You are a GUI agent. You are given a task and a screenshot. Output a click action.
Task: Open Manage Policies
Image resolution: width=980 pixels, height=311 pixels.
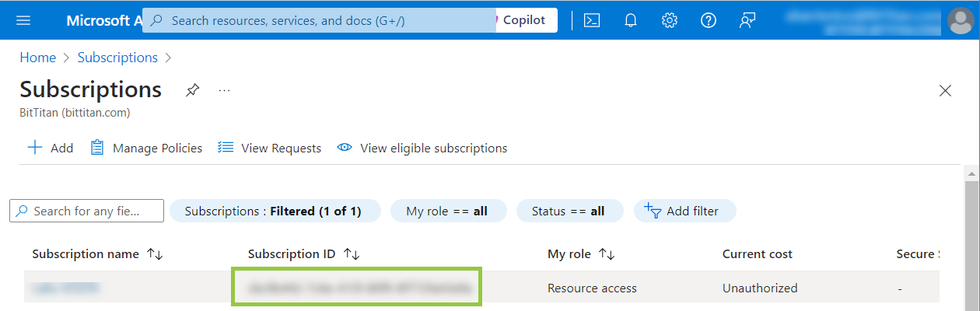[x=147, y=148]
